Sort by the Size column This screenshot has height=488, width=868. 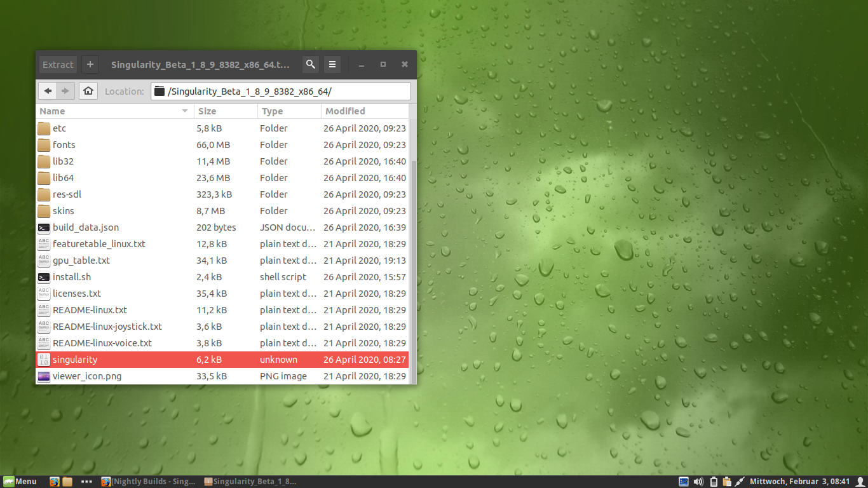[x=226, y=111]
